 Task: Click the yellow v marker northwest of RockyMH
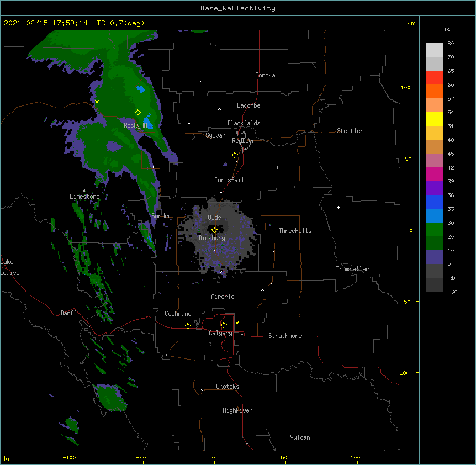point(97,102)
